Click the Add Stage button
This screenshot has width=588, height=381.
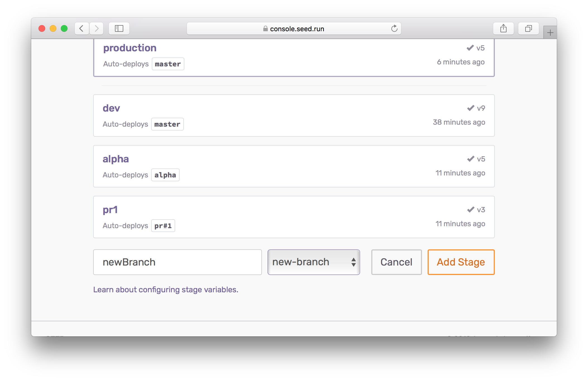461,262
